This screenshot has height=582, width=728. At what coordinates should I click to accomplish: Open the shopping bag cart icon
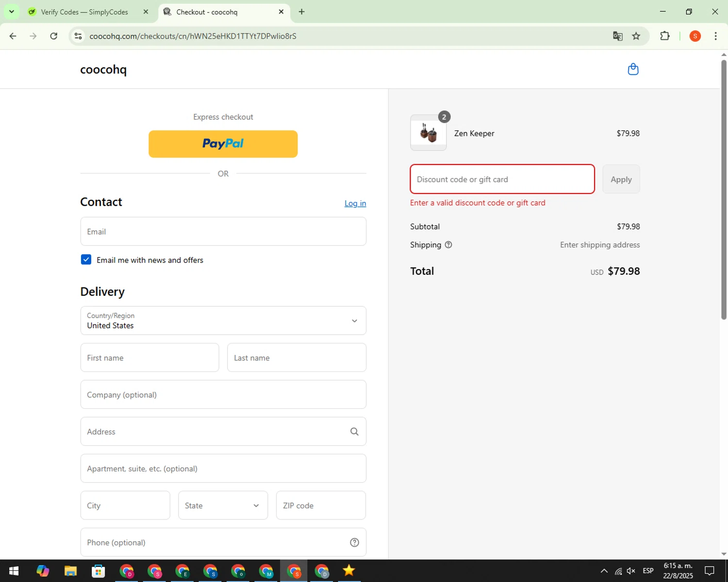(633, 69)
